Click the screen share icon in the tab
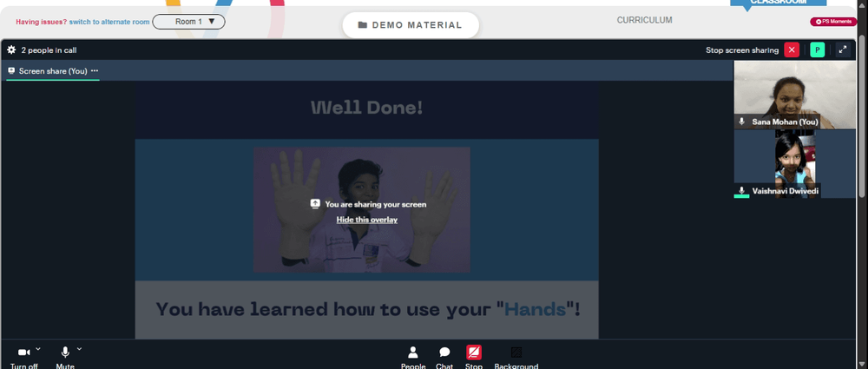Screen dimensions: 868x369 11,71
